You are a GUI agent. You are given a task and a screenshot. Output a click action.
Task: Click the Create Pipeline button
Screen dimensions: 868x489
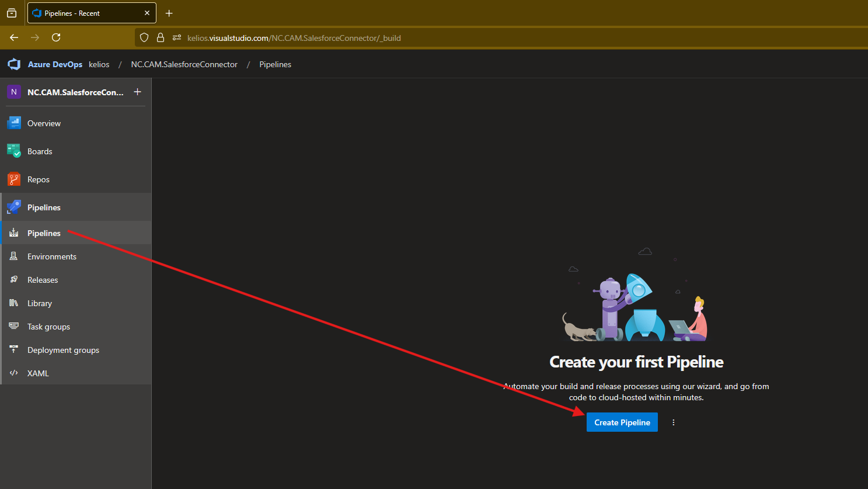622,422
